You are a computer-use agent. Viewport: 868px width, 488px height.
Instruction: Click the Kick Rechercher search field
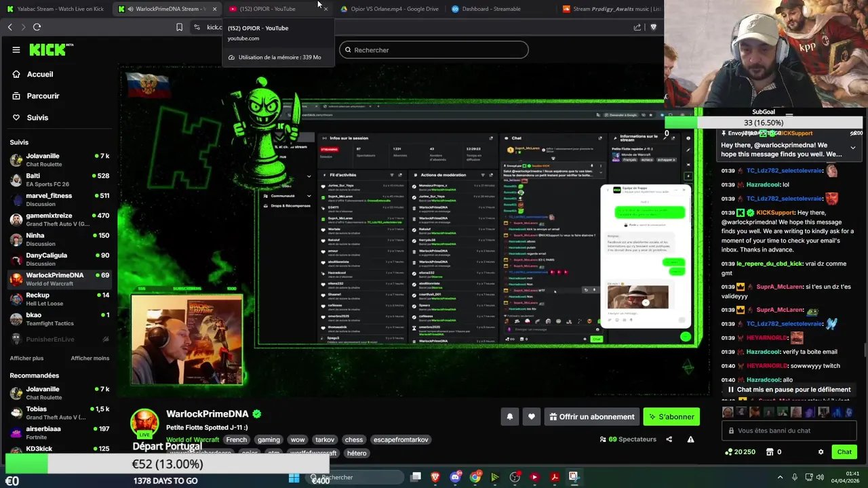tap(434, 49)
